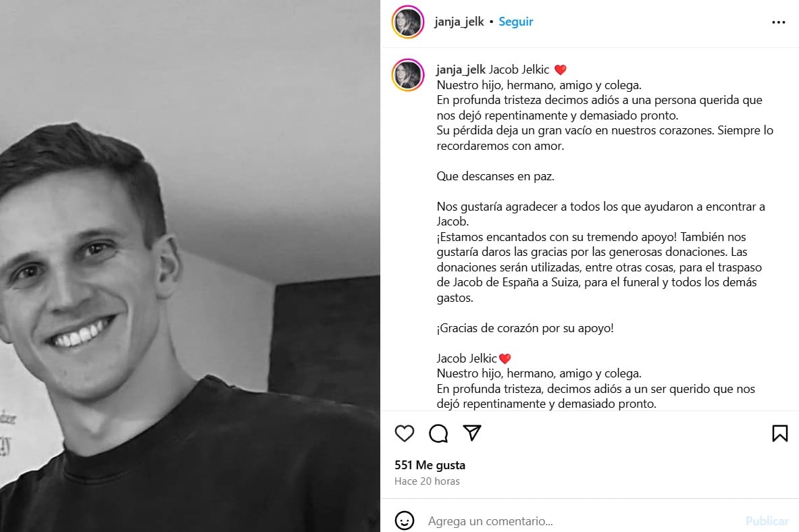The width and height of the screenshot is (799, 532).
Task: Share post via paper plane icon
Action: [x=472, y=433]
